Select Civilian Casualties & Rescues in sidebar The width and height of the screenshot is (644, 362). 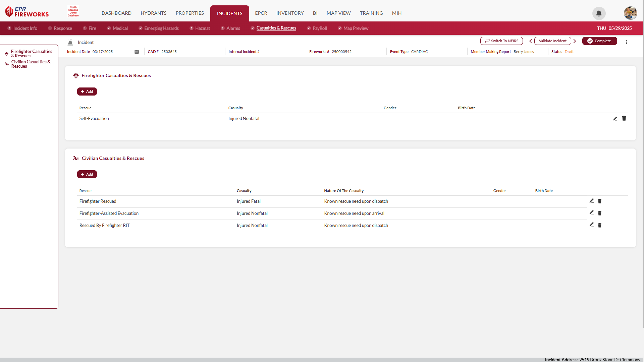pyautogui.click(x=31, y=64)
